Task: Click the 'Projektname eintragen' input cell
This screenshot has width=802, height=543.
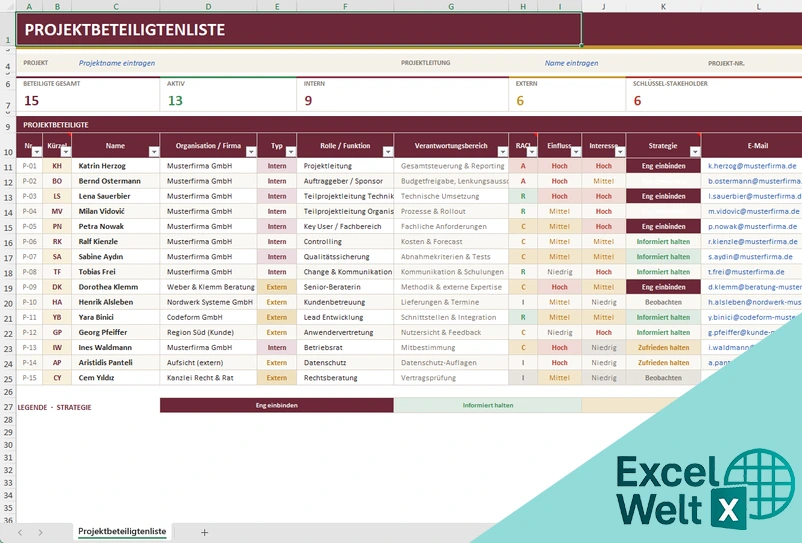Action: click(x=117, y=63)
